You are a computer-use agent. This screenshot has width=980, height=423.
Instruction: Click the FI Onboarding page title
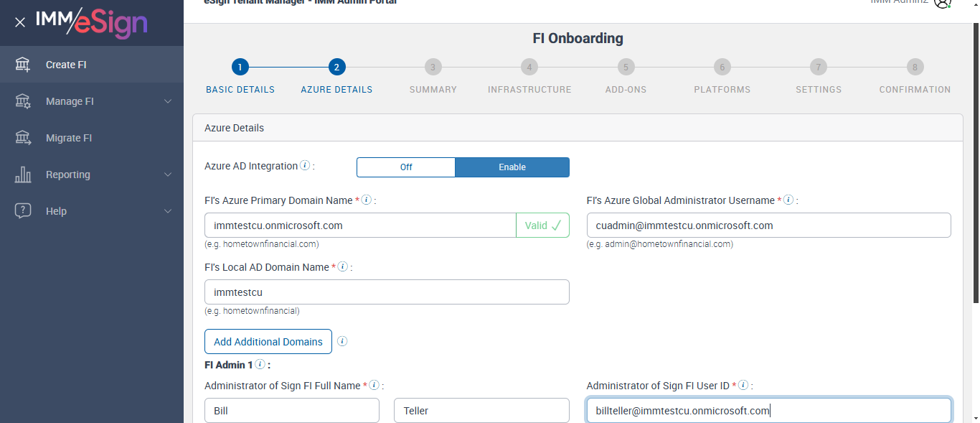click(578, 38)
